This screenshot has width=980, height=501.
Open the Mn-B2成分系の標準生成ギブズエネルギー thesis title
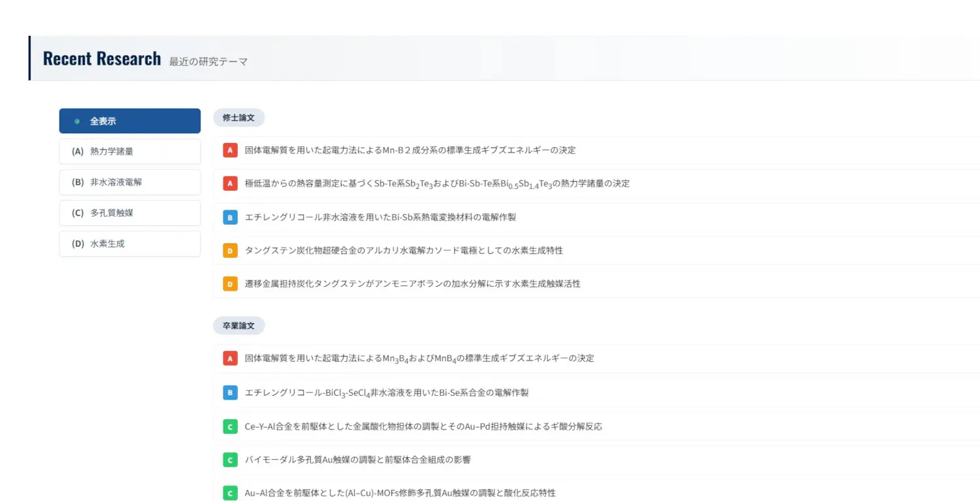tap(410, 150)
